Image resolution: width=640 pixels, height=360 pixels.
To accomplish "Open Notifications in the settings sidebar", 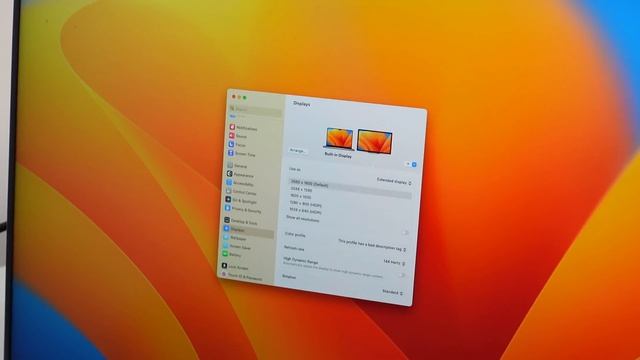I will (243, 128).
